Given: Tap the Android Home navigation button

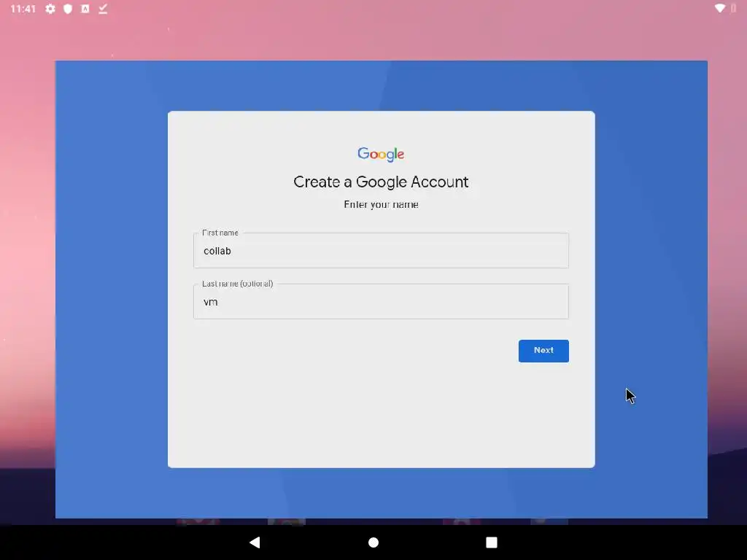Looking at the screenshot, I should click(x=373, y=542).
